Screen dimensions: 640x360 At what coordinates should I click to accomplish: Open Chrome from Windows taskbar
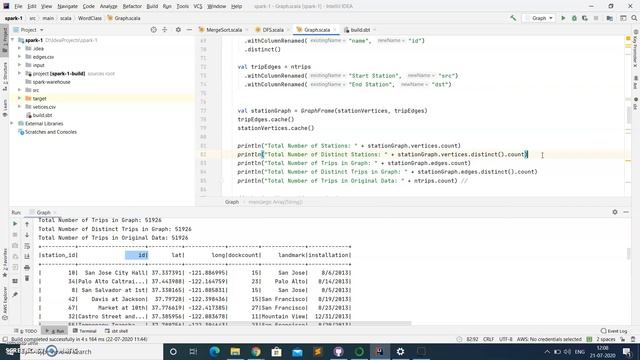tap(256, 351)
